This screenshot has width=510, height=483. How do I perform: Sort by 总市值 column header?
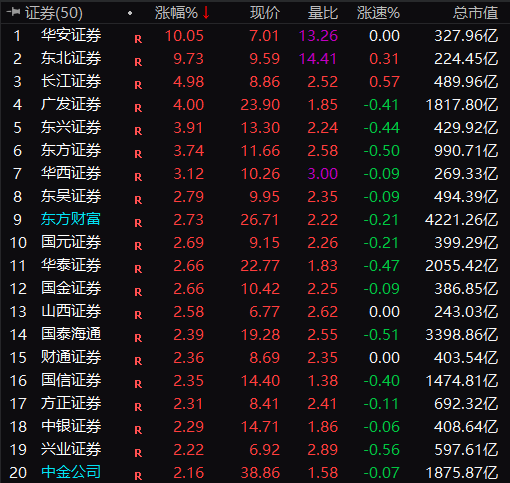475,13
